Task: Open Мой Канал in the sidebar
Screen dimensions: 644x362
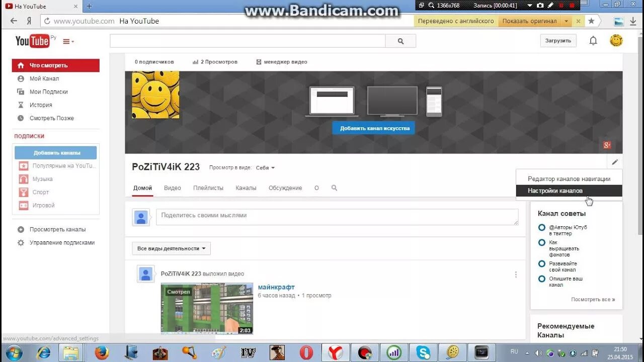Action: pos(44,78)
